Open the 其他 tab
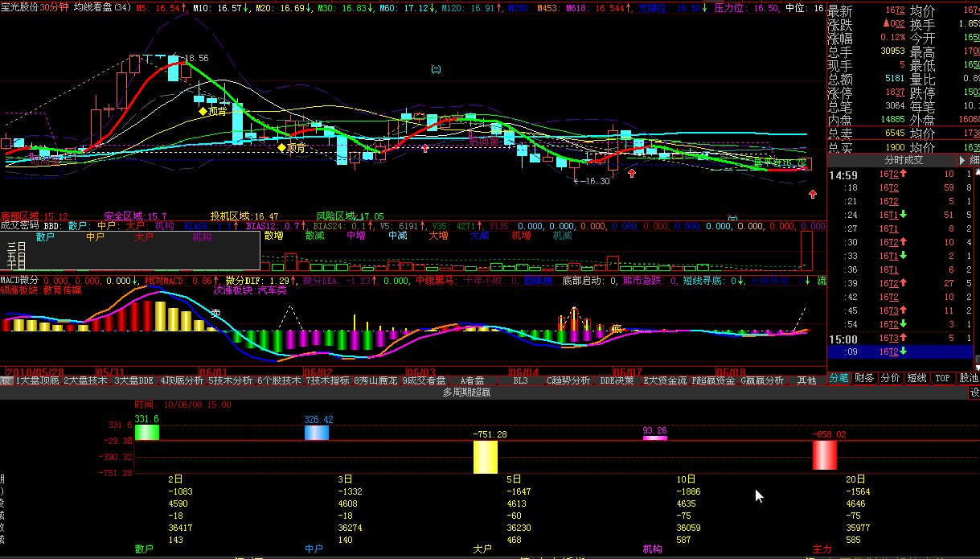This screenshot has height=559, width=980. 806,380
